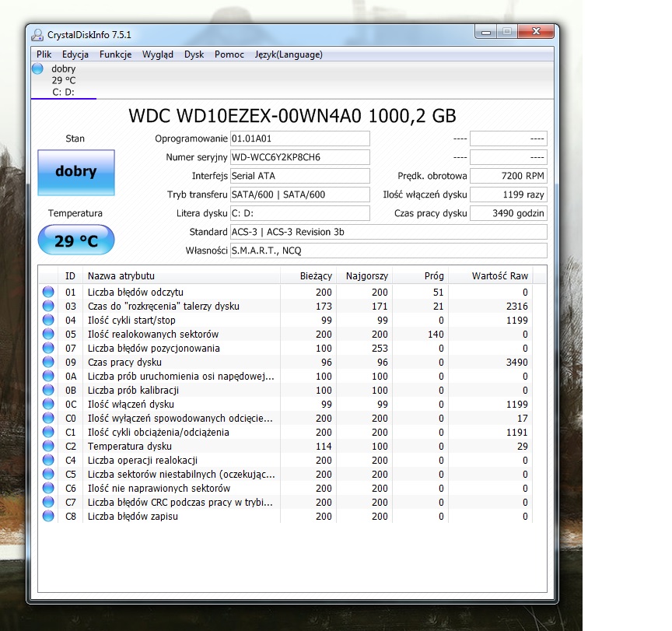Screen dimensions: 672x631
Task: Click raw value 1191 in the C1 row
Action: point(517,432)
